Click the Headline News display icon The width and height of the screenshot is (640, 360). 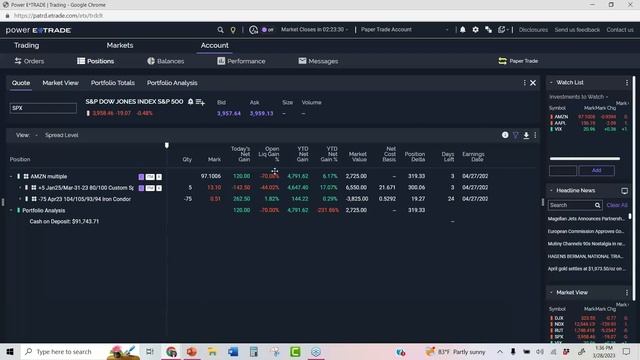[x=624, y=191]
